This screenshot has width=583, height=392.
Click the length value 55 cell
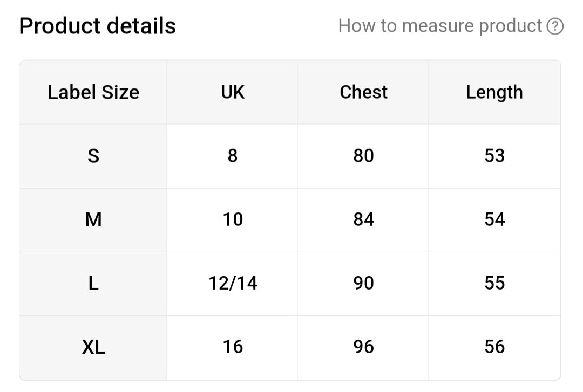point(494,284)
